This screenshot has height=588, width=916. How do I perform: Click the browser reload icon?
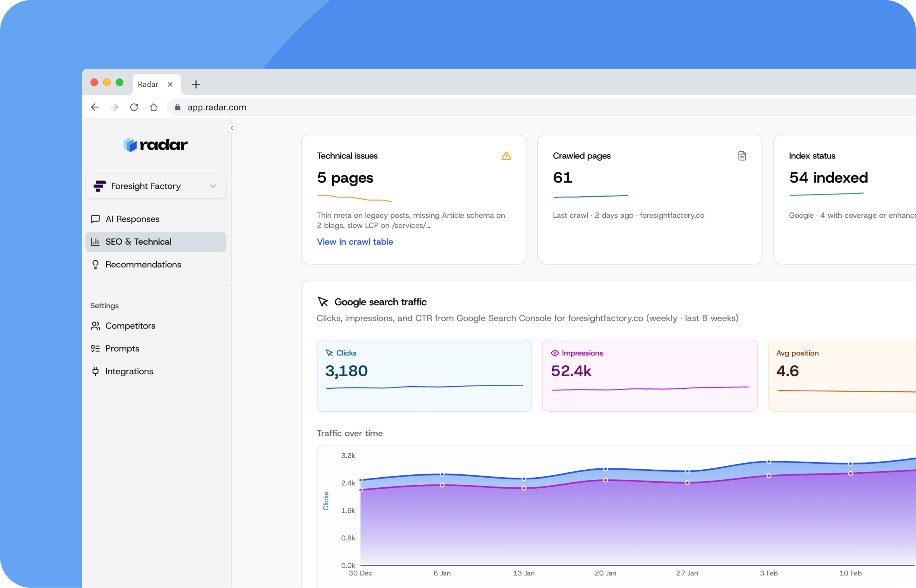tap(134, 107)
